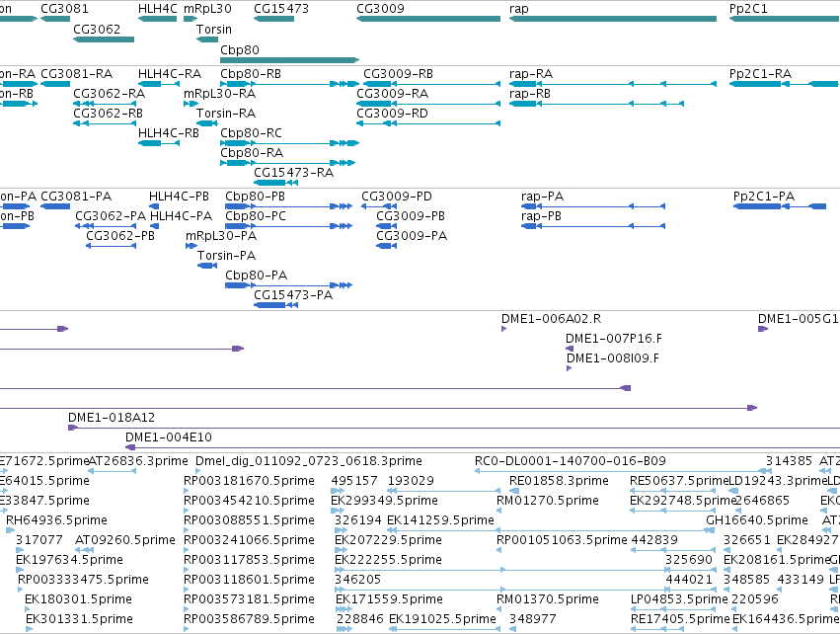Image resolution: width=840 pixels, height=634 pixels.
Task: Click transcript HLH4C-RA
Action: 159,84
